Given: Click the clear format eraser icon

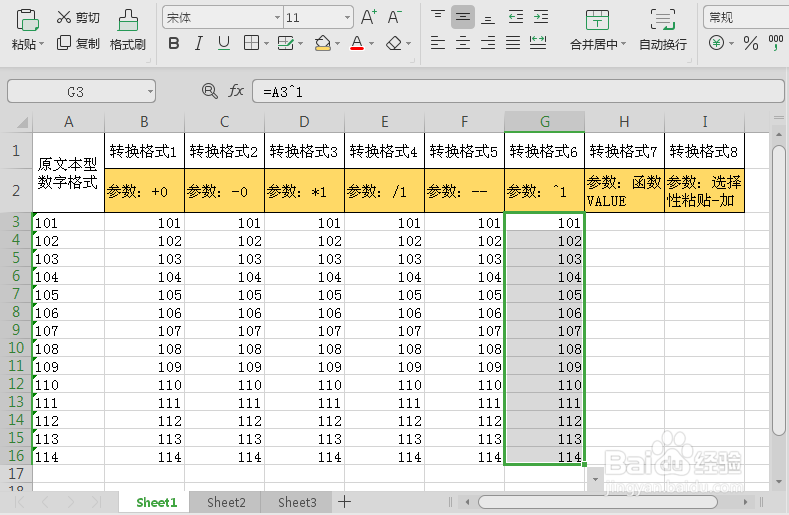Looking at the screenshot, I should tap(394, 43).
